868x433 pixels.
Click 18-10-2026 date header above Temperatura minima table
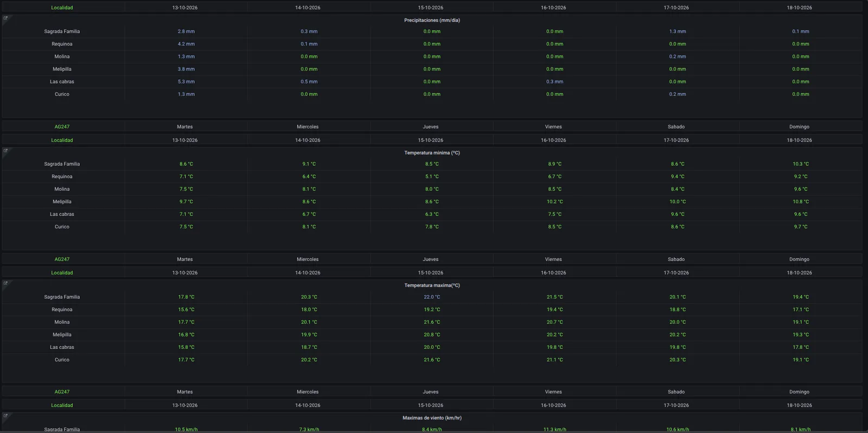click(799, 141)
